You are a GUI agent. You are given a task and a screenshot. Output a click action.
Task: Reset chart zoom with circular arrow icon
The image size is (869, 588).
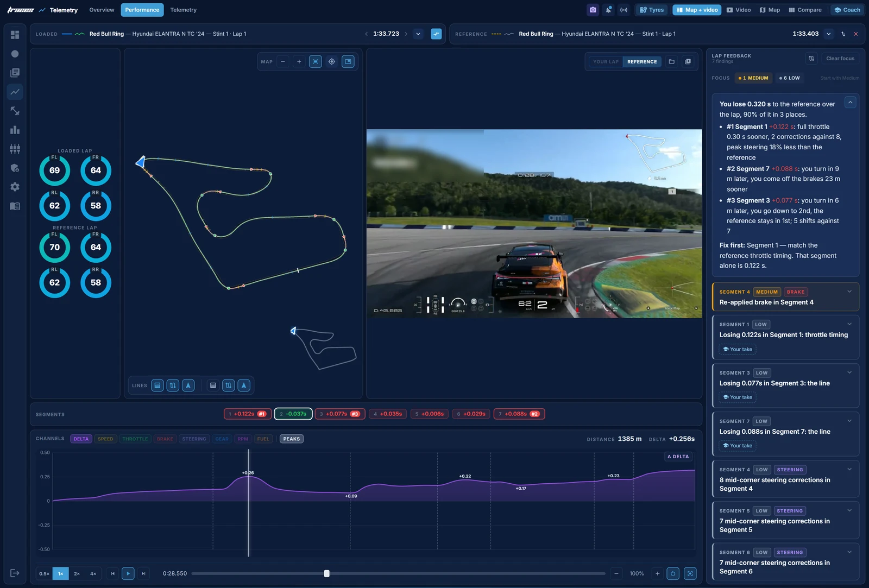(673, 573)
